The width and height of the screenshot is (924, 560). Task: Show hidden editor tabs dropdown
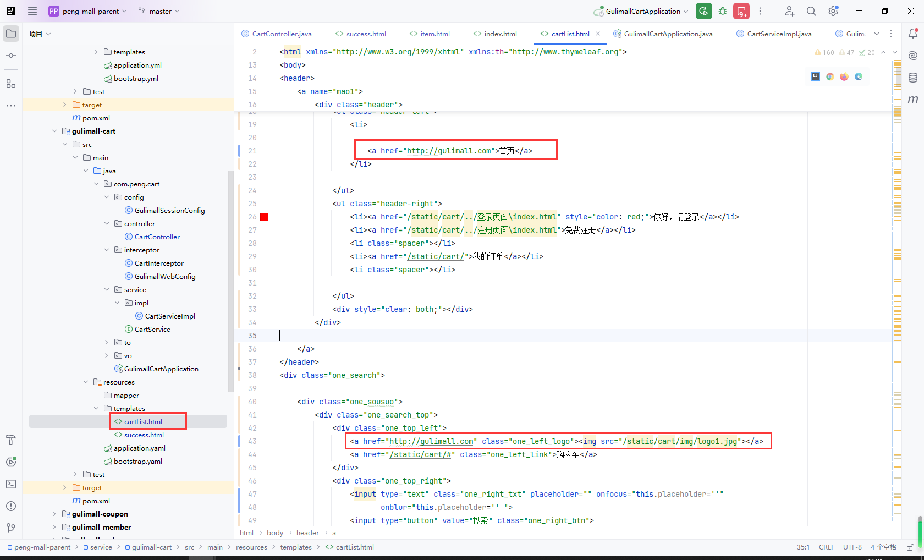pos(877,34)
